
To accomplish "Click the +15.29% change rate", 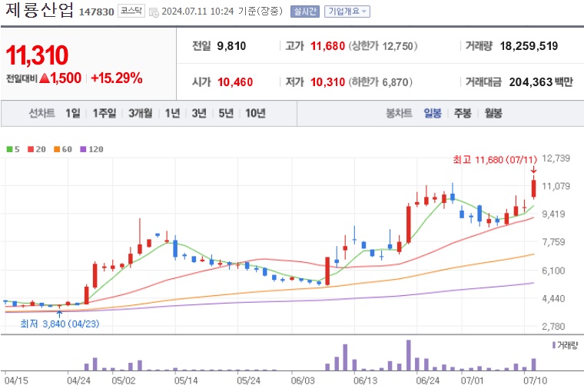I will point(117,78).
